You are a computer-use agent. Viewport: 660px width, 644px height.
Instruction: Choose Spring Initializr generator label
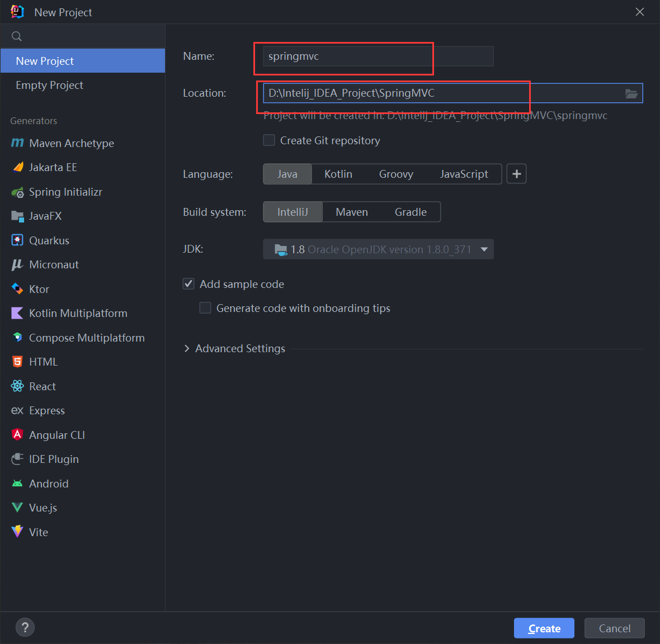click(x=65, y=192)
